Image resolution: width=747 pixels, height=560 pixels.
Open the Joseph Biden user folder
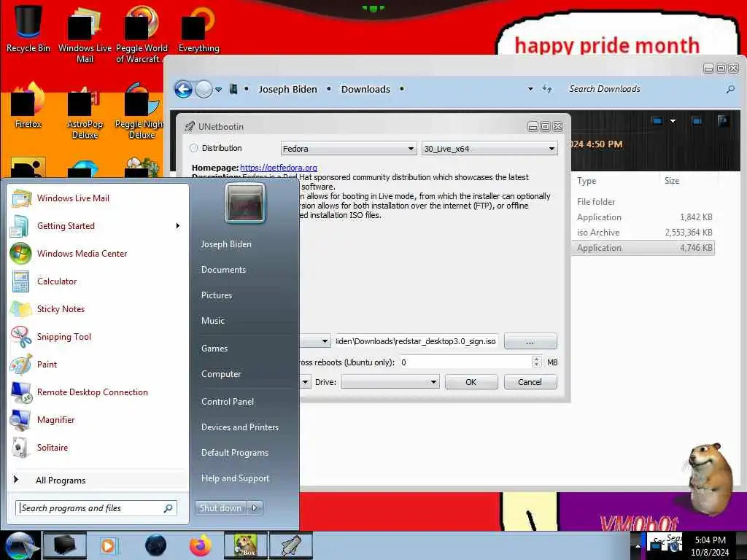pyautogui.click(x=226, y=244)
